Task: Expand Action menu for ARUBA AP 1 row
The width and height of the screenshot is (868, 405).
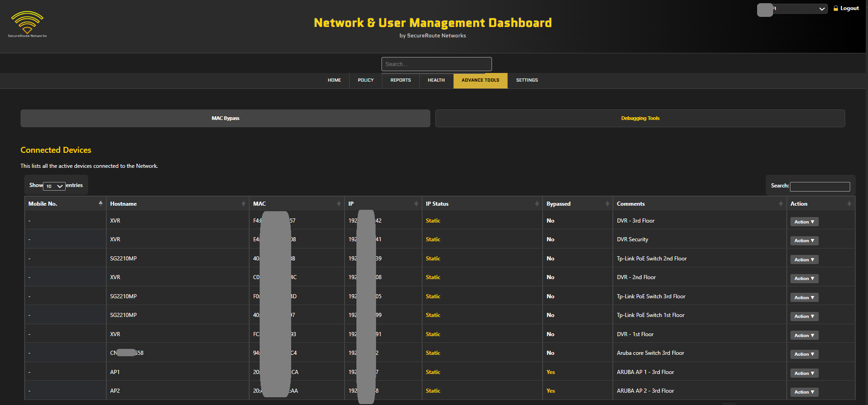Action: (804, 374)
